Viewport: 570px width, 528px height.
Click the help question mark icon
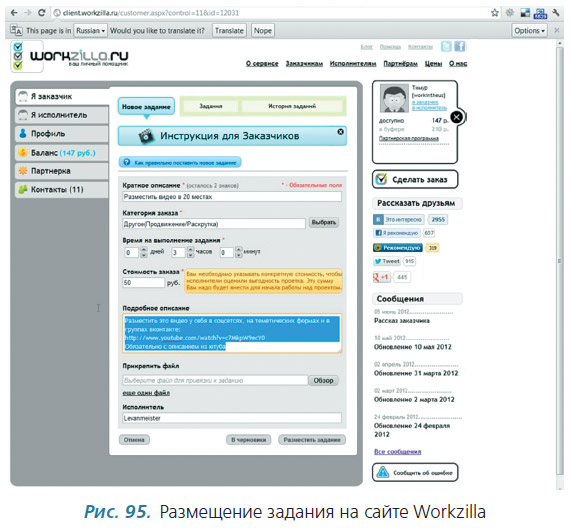tap(127, 162)
